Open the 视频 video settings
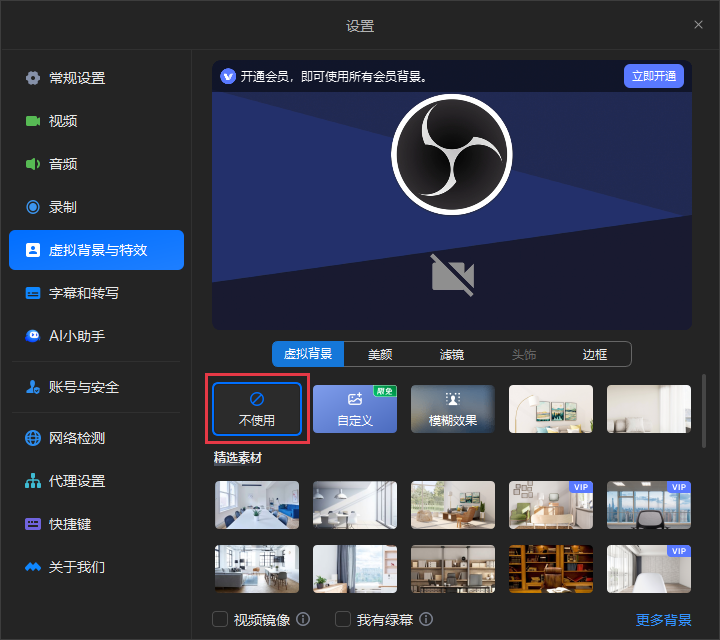Image resolution: width=720 pixels, height=640 pixels. (x=63, y=121)
